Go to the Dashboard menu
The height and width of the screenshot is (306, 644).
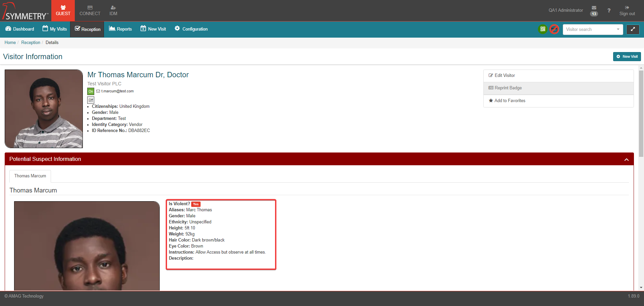click(x=20, y=29)
